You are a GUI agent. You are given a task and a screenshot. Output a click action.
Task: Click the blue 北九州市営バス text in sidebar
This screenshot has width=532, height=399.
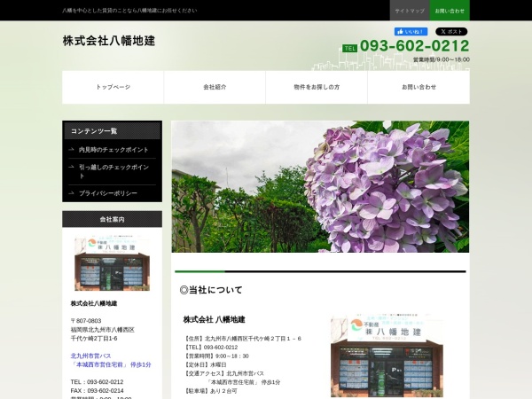pos(90,356)
